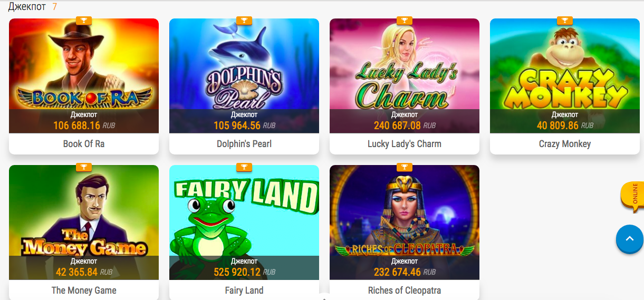Viewport: 644px width, 300px height.
Task: Launch the Crazy Monkey slot image
Action: pos(565,76)
